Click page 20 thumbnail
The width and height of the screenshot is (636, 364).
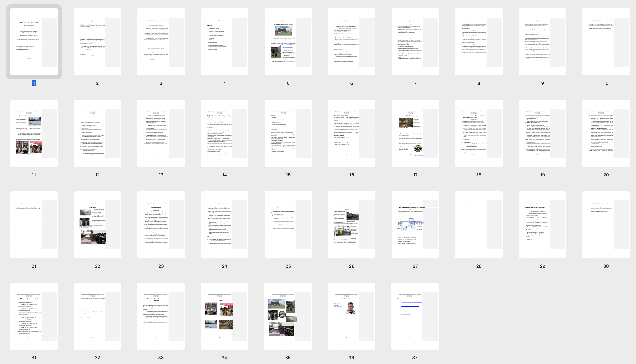point(606,133)
